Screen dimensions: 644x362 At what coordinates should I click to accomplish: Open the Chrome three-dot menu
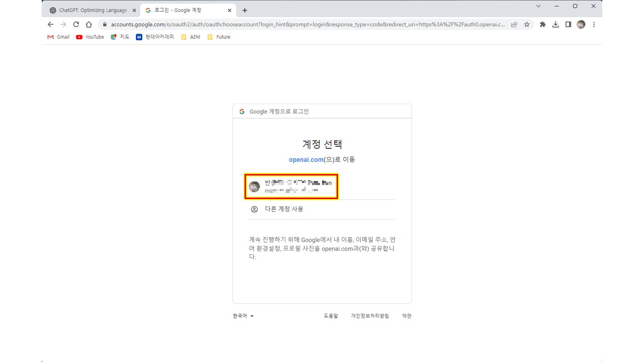tap(594, 24)
